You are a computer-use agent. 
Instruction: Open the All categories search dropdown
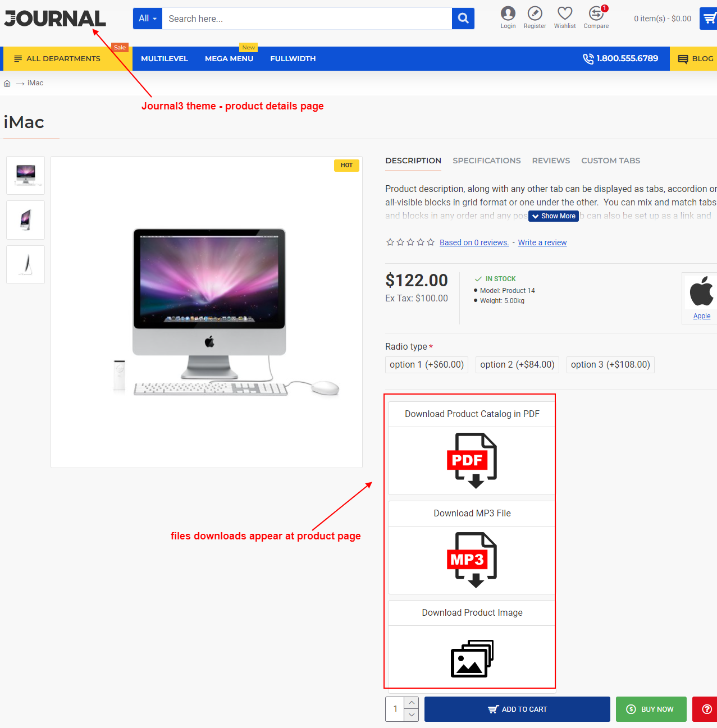[x=147, y=19]
